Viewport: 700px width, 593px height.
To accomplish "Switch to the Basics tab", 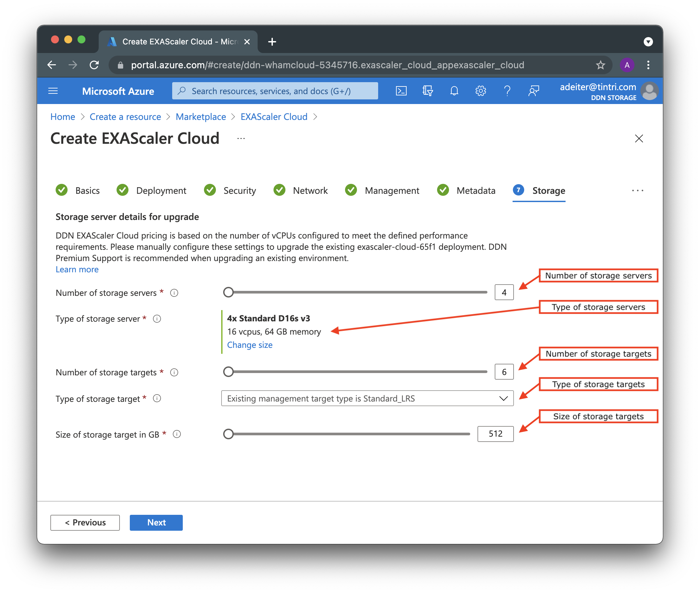I will pyautogui.click(x=77, y=190).
